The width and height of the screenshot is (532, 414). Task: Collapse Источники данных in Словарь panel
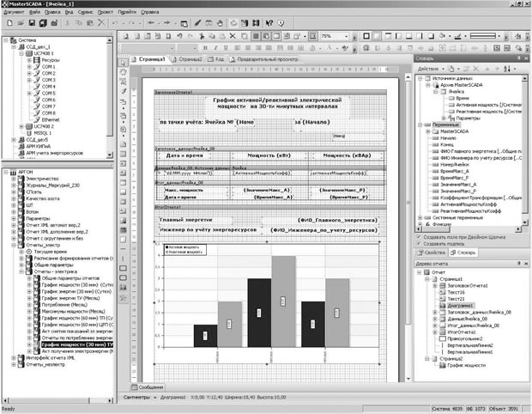pos(420,78)
